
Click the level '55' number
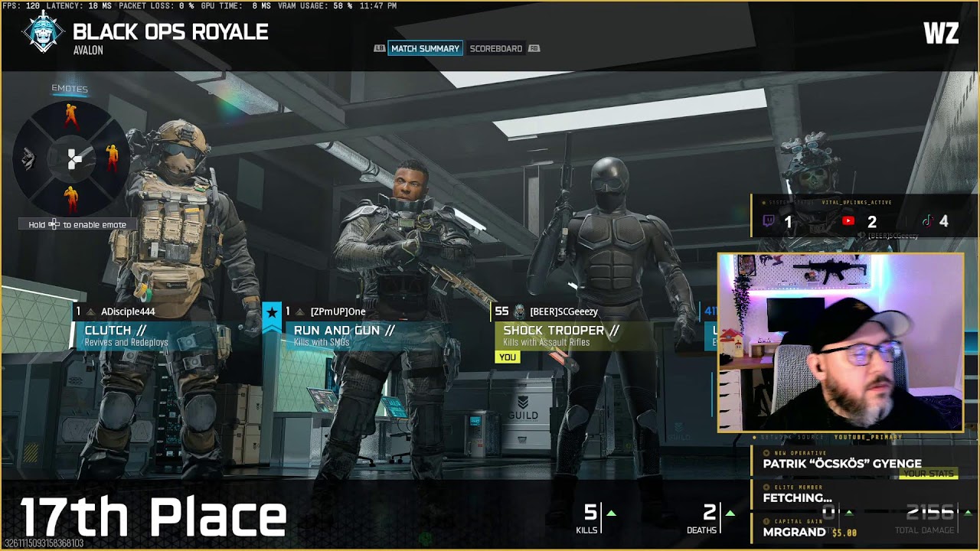501,311
